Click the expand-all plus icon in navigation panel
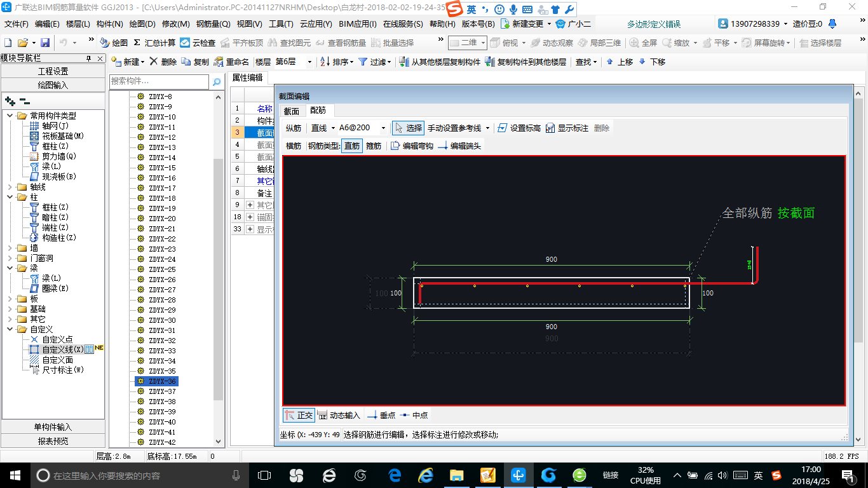This screenshot has height=488, width=868. pos(10,101)
